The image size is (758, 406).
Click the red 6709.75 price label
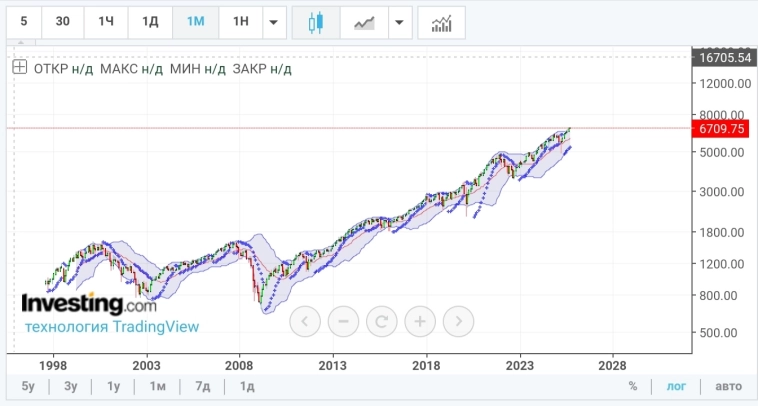pyautogui.click(x=723, y=129)
